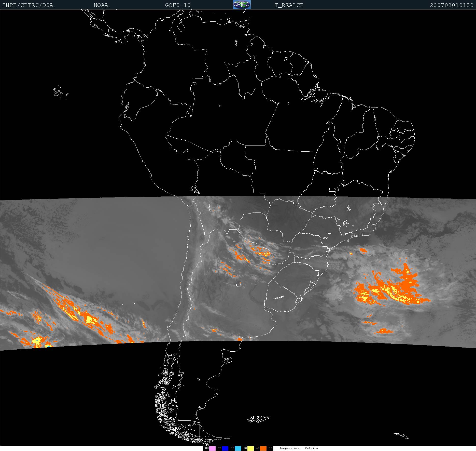Click the pink -80 to -70 swatch
The width and height of the screenshot is (476, 451).
tap(212, 448)
